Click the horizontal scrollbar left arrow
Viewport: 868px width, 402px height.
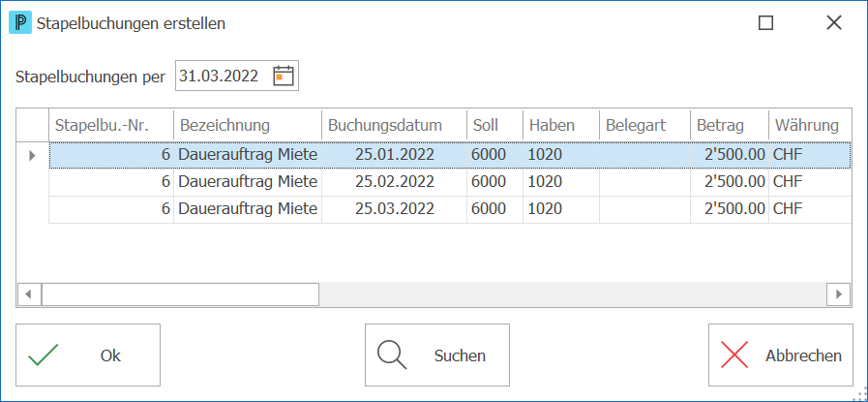pyautogui.click(x=29, y=294)
